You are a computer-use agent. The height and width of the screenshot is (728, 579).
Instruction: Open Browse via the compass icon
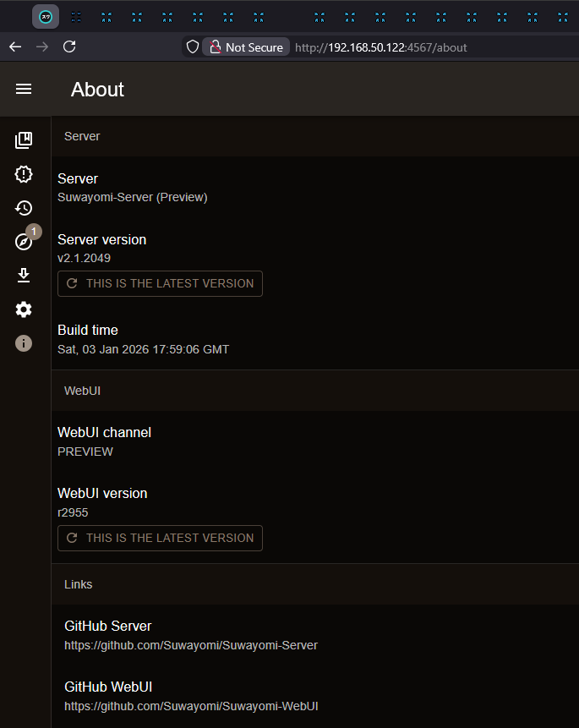click(x=24, y=242)
